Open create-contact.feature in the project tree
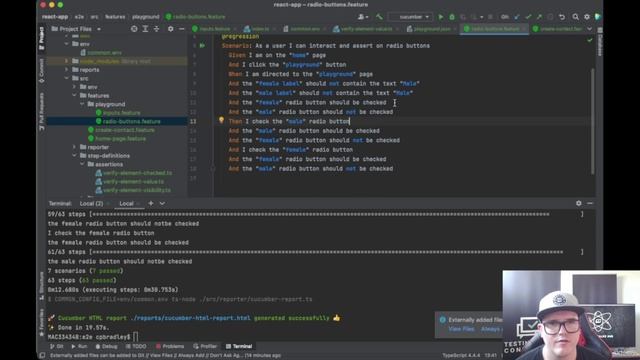Screen dimensions: 640x360 coord(125,130)
